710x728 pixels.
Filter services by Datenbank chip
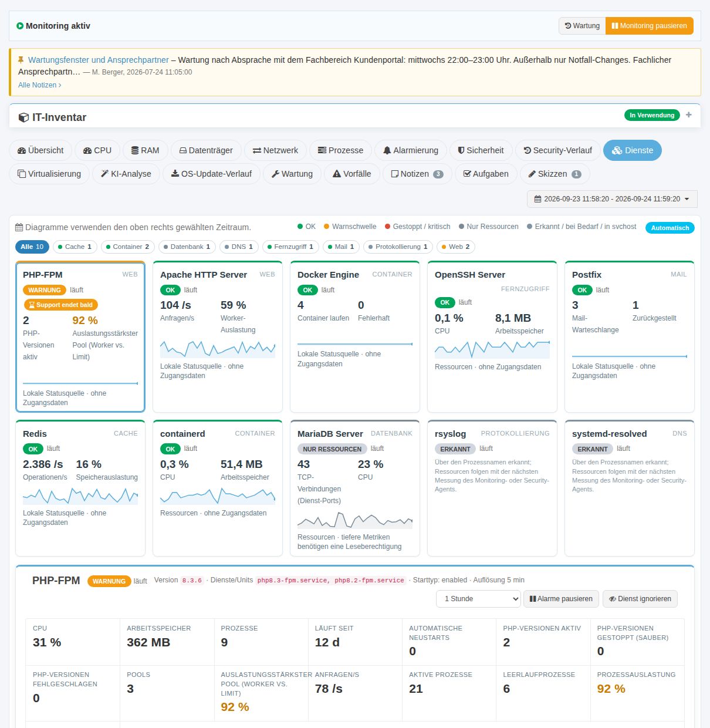pyautogui.click(x=187, y=247)
